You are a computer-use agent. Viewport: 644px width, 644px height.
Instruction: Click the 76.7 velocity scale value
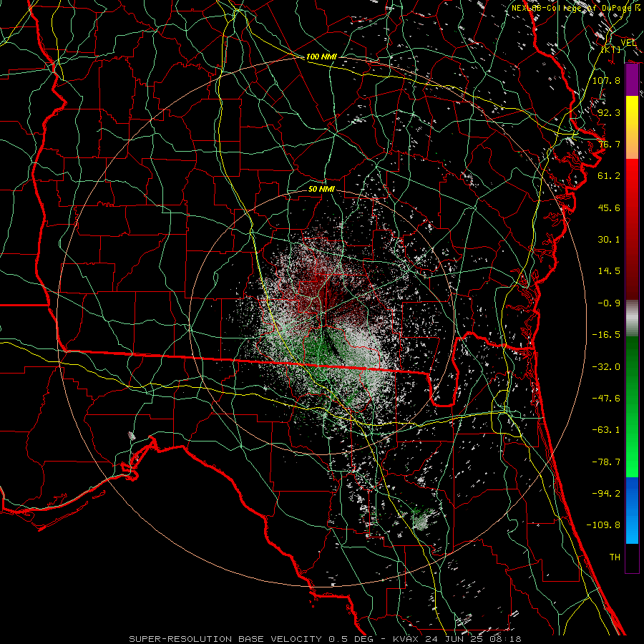coord(609,144)
